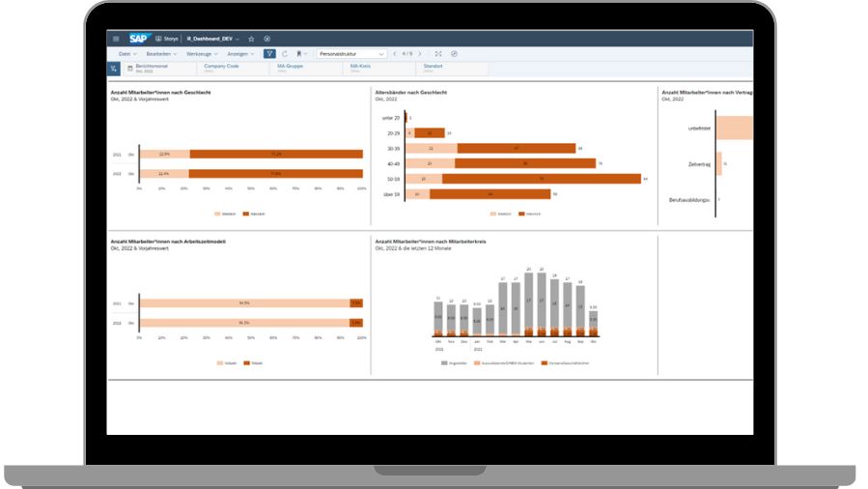Click the '20-29' age label

(393, 133)
